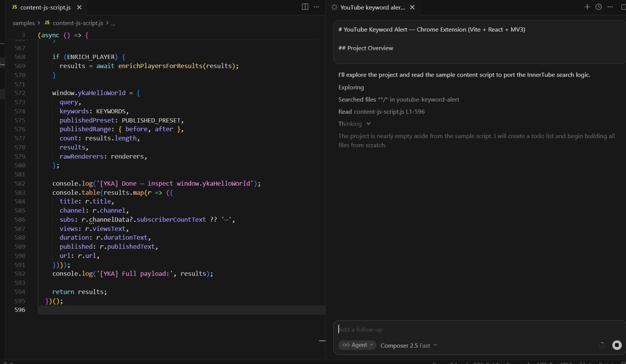
Task: Click the Exploring status label
Action: click(351, 87)
